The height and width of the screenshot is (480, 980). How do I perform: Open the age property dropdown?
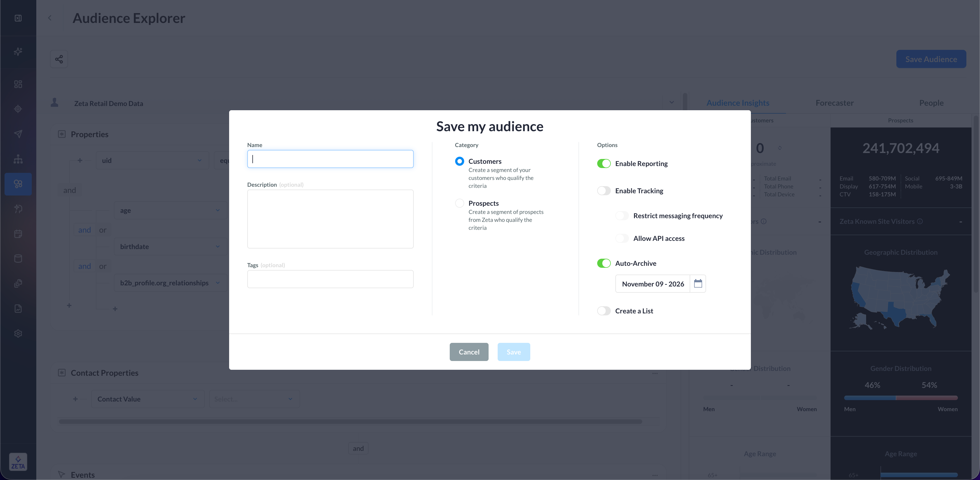click(170, 210)
